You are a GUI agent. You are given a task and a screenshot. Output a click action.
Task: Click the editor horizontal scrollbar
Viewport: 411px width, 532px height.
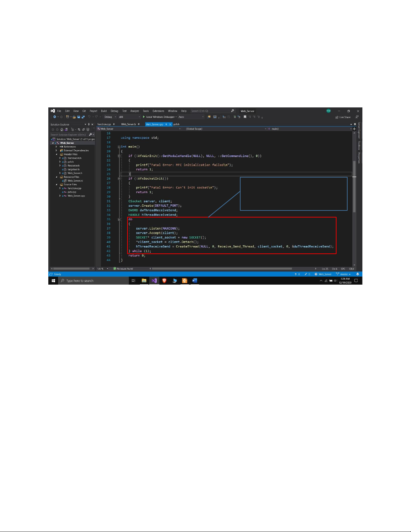point(221,269)
